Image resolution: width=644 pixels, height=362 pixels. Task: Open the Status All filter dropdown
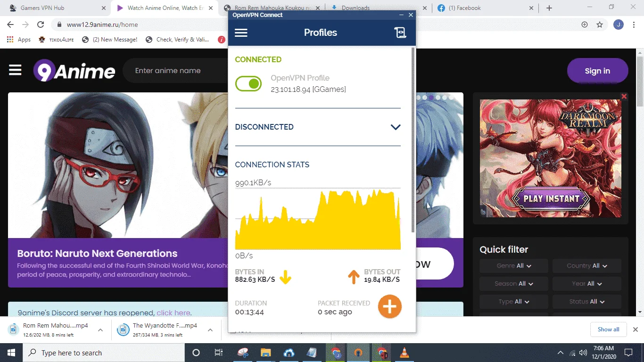coord(587,302)
